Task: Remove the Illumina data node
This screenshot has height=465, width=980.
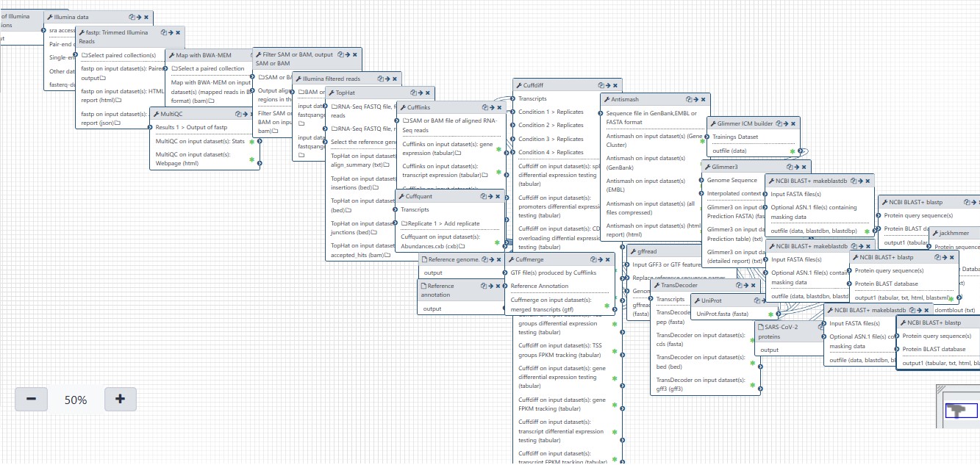Action: [x=146, y=16]
